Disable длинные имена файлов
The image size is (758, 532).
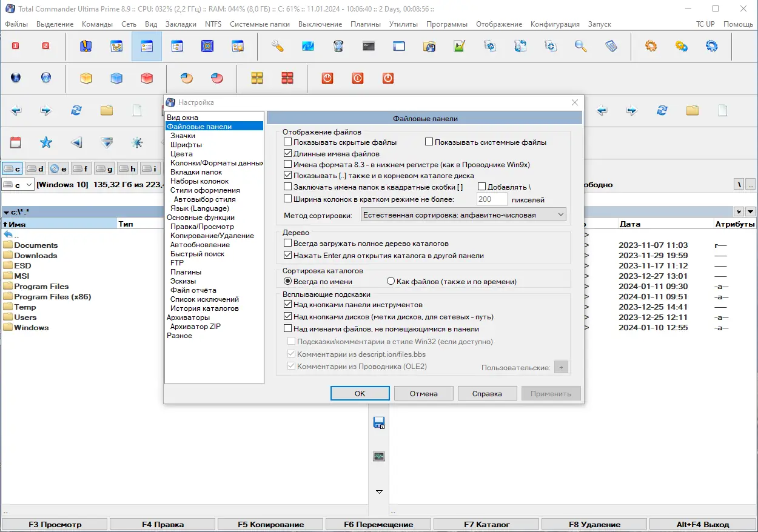click(287, 153)
